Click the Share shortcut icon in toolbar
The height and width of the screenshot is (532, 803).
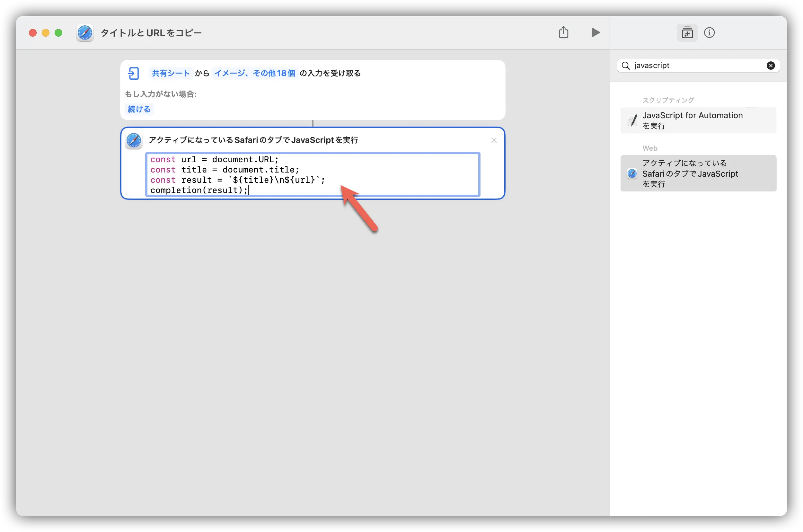click(563, 32)
